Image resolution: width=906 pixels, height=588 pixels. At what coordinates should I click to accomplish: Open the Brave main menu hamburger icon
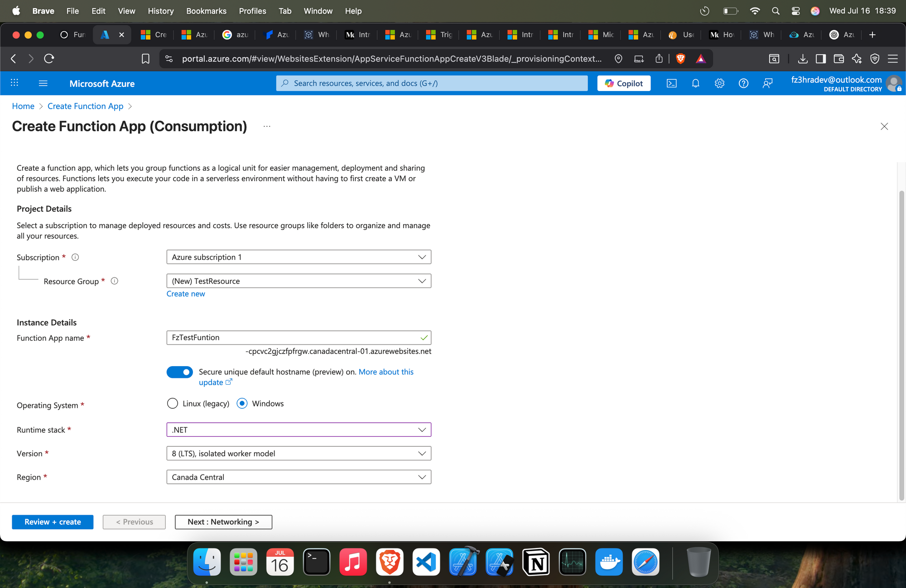tap(893, 58)
